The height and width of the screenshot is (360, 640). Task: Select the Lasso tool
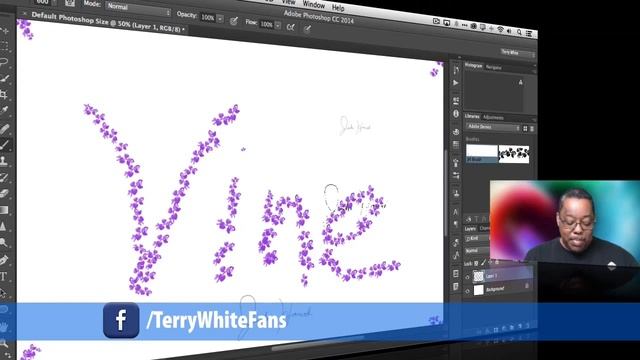pyautogui.click(x=4, y=62)
